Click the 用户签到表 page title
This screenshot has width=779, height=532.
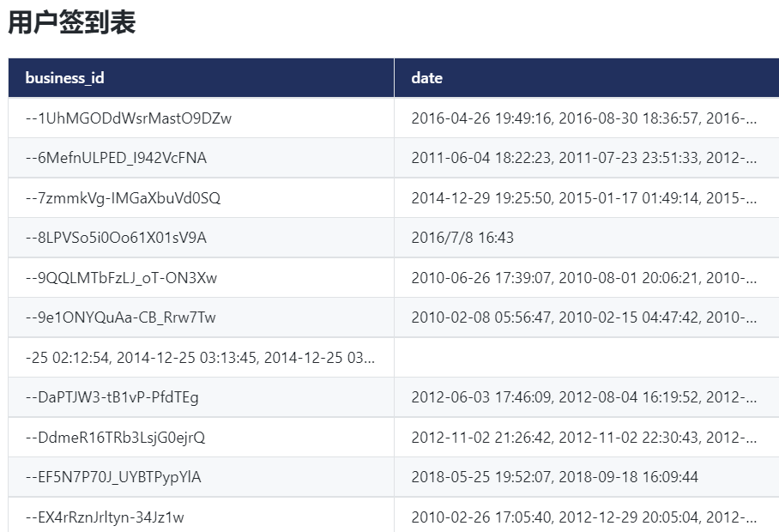pyautogui.click(x=72, y=23)
